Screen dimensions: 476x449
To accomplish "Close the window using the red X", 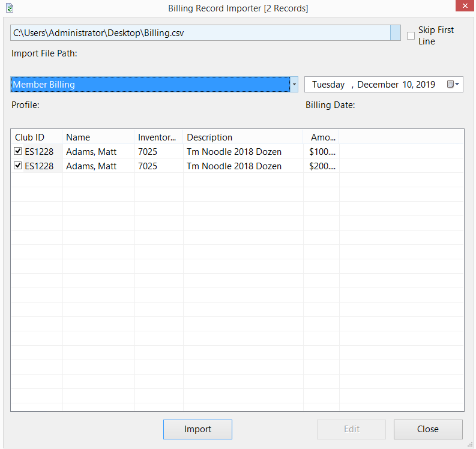I will click(462, 7).
